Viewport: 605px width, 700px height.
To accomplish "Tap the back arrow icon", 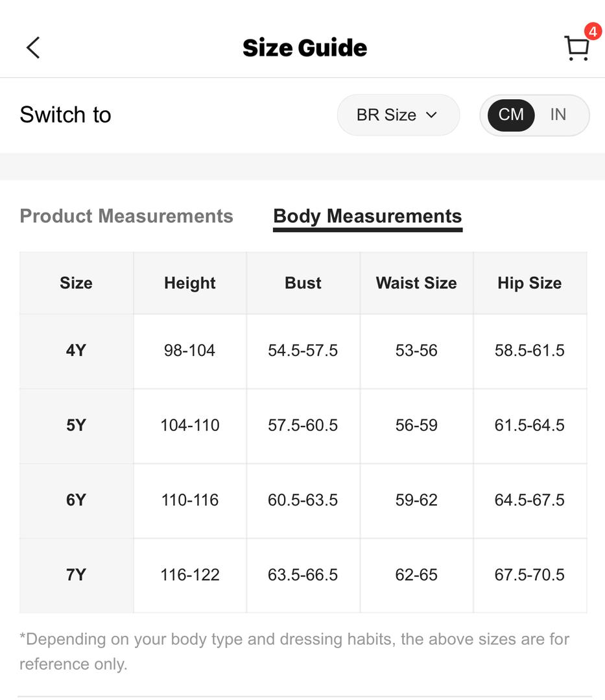I will [x=33, y=48].
